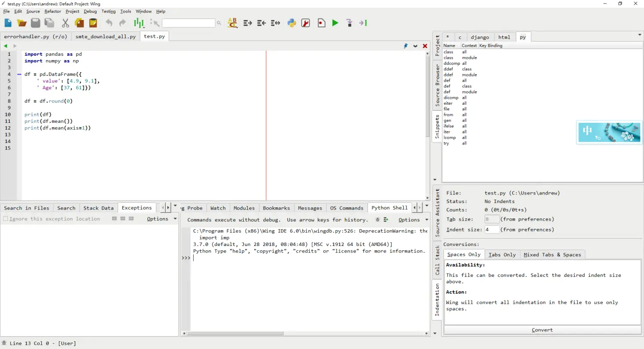Select Mixed Tabs & Spaces tab
This screenshot has width=644, height=349.
pyautogui.click(x=552, y=255)
